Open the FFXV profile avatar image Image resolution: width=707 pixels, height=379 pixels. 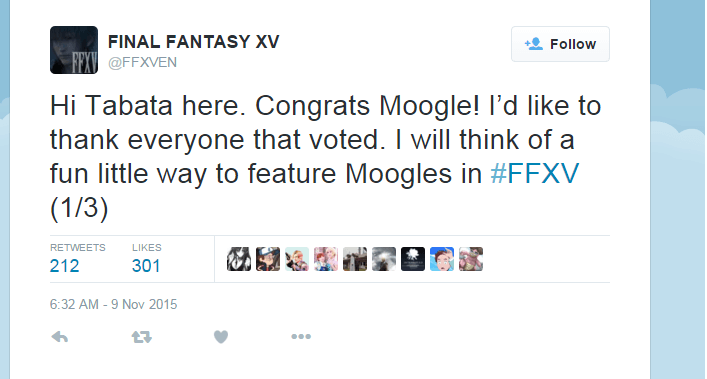click(74, 50)
